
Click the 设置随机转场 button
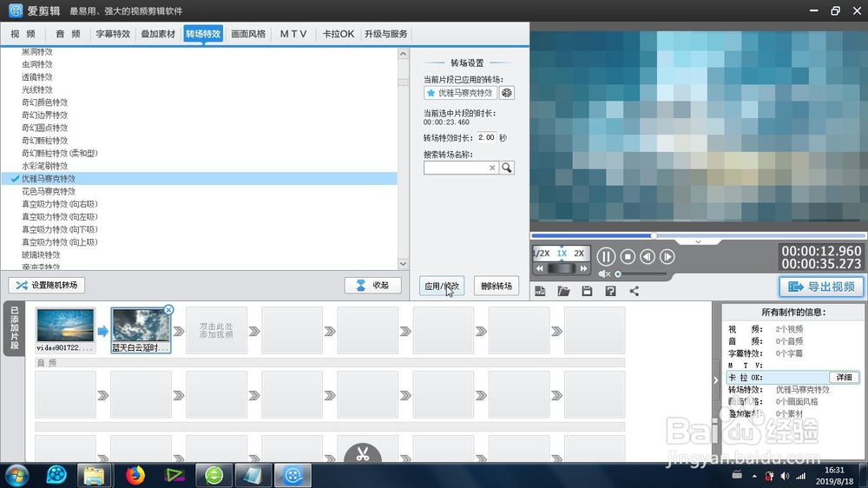point(47,286)
